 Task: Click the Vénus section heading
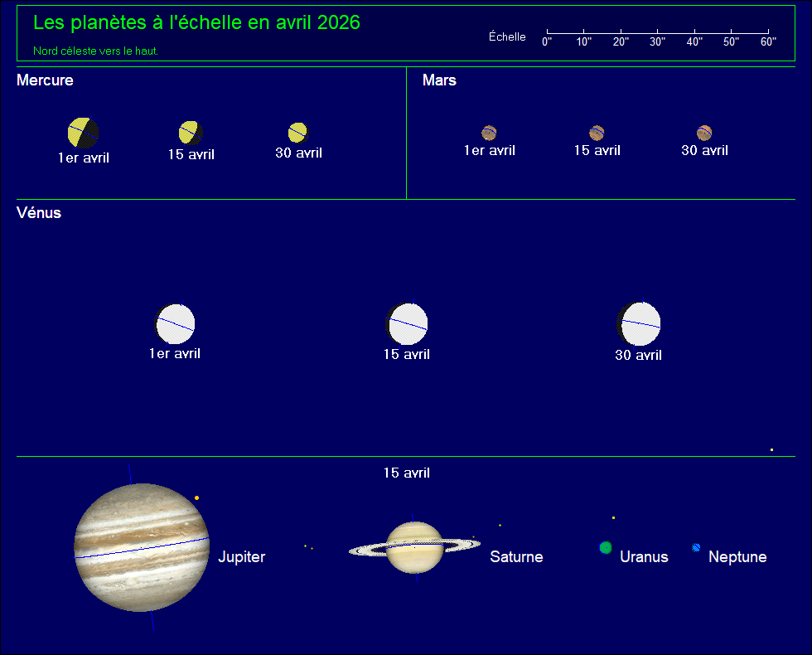click(x=39, y=213)
